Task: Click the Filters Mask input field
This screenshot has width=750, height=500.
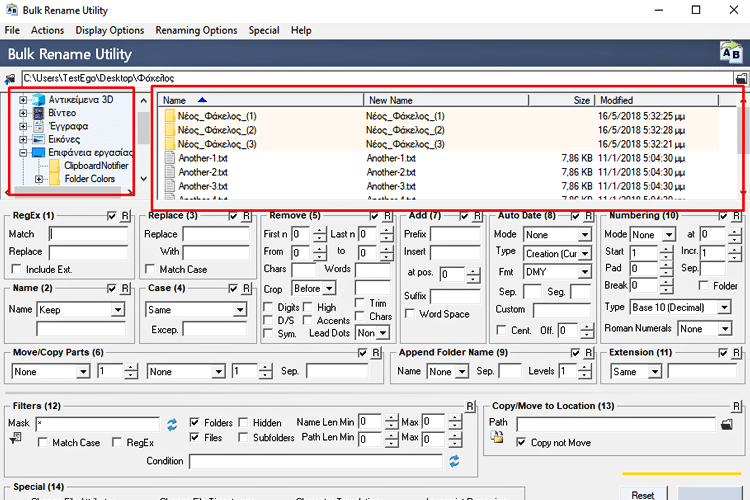Action: [98, 424]
